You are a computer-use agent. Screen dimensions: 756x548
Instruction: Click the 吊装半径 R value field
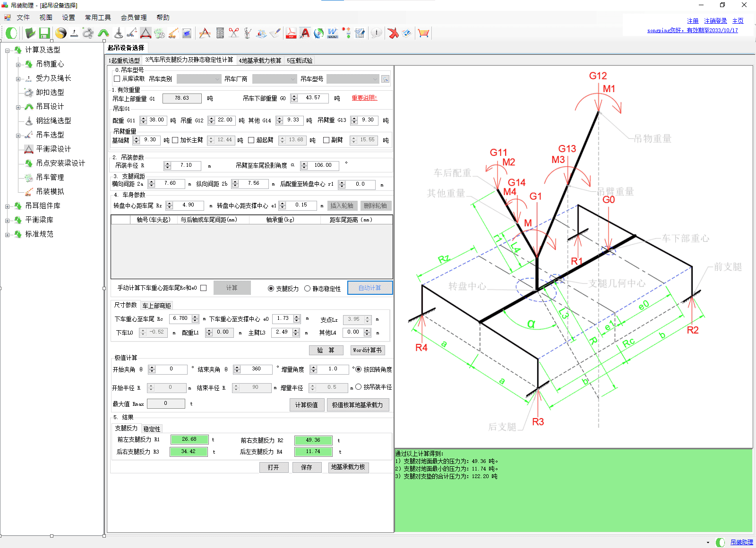(186, 165)
